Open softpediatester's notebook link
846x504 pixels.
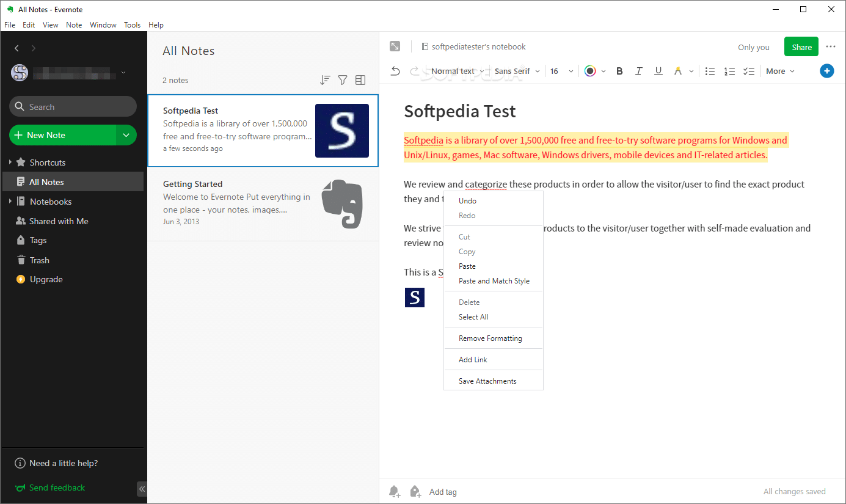pyautogui.click(x=473, y=46)
